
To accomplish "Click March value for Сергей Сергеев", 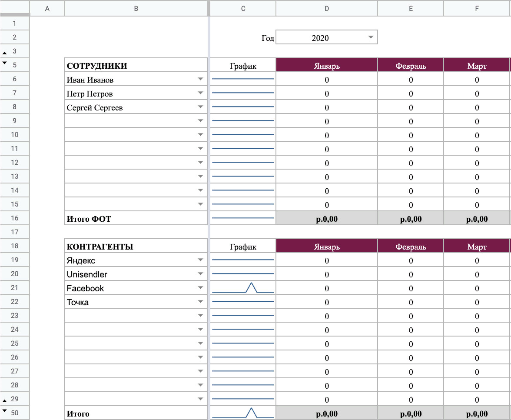I will [x=477, y=107].
